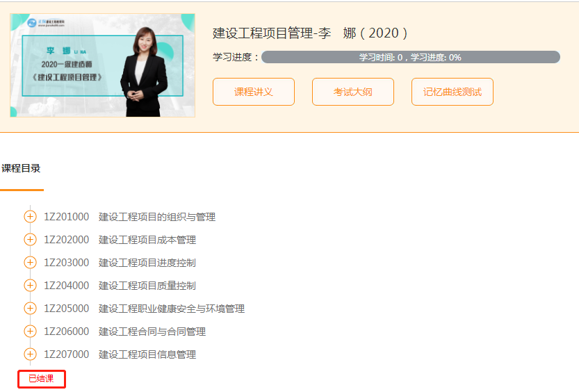Click plus icon beside 1Z206000
This screenshot has height=392, width=579.
(30, 332)
